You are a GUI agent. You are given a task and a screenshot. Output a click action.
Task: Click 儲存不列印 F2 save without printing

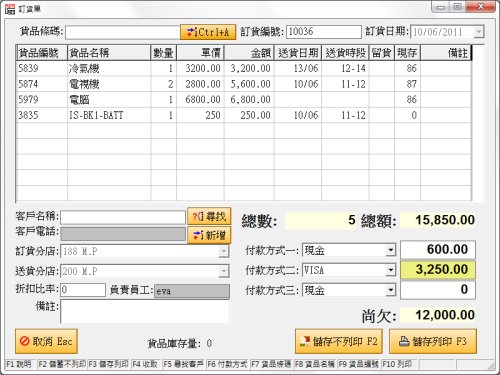tap(339, 341)
